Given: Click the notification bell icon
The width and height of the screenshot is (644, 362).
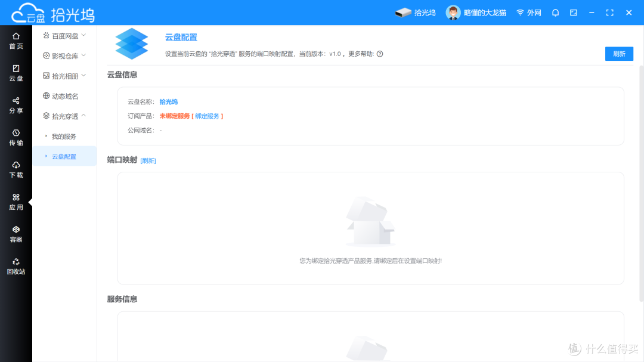Looking at the screenshot, I should [555, 13].
